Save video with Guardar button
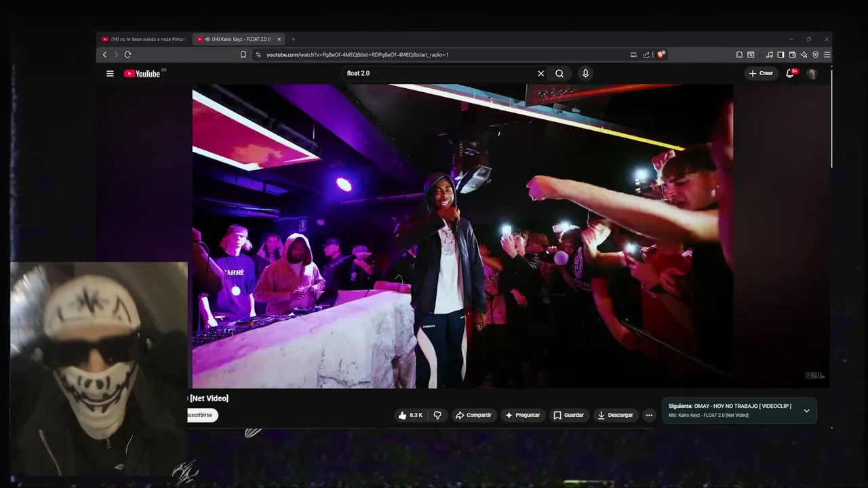Image resolution: width=868 pixels, height=488 pixels. [568, 415]
